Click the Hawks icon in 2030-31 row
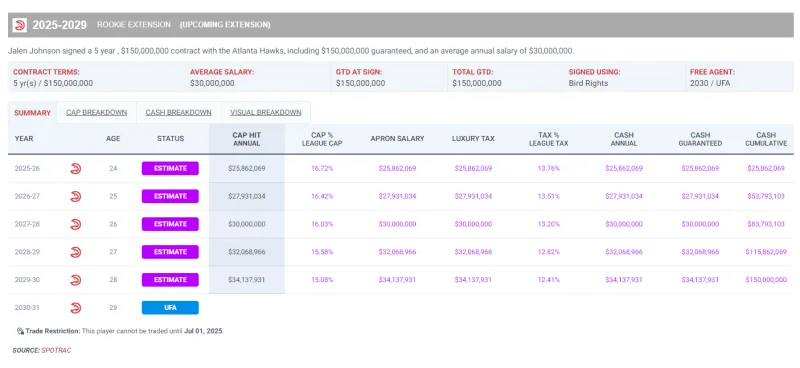The image size is (800, 368). tap(76, 308)
